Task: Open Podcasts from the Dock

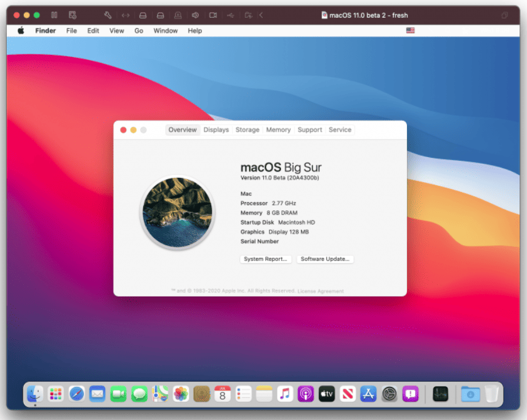Action: pos(306,394)
